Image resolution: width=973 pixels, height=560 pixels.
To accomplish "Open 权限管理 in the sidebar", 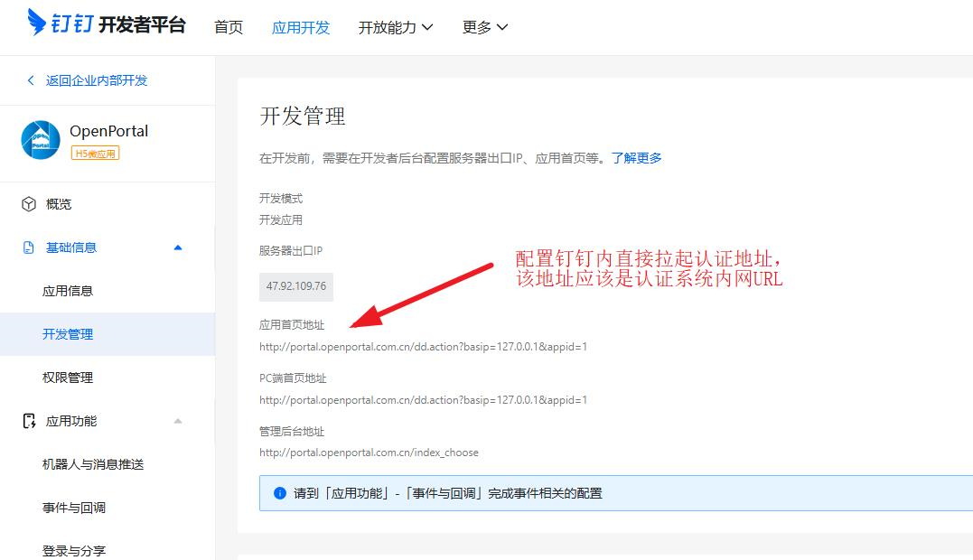I will [x=68, y=378].
